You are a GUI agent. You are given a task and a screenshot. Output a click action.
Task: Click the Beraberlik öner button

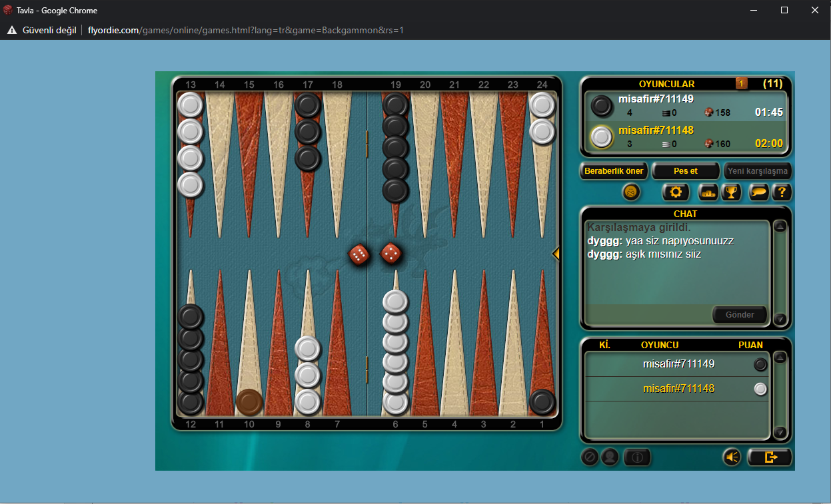click(614, 171)
